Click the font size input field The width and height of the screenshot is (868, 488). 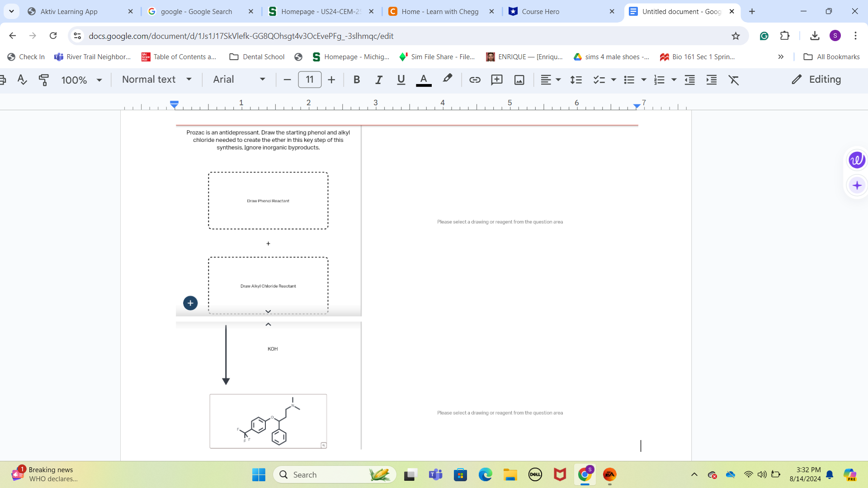point(310,80)
